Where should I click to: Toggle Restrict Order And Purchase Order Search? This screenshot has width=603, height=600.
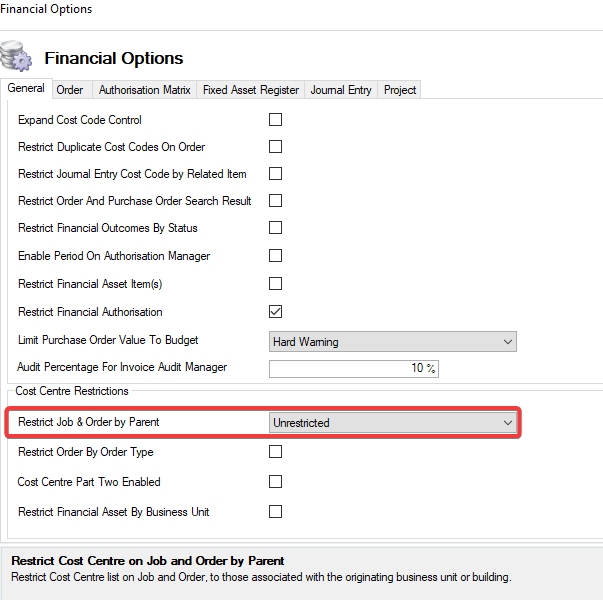(x=276, y=201)
